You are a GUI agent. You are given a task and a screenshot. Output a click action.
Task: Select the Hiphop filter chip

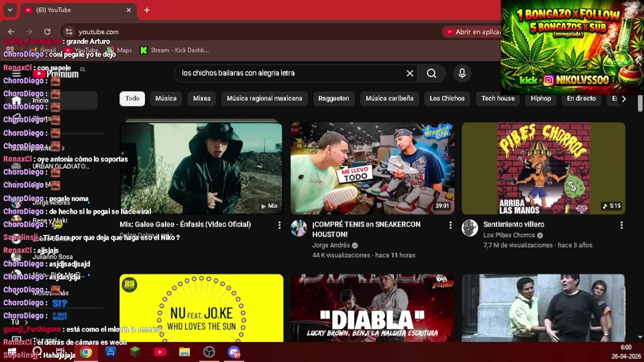tap(541, 99)
